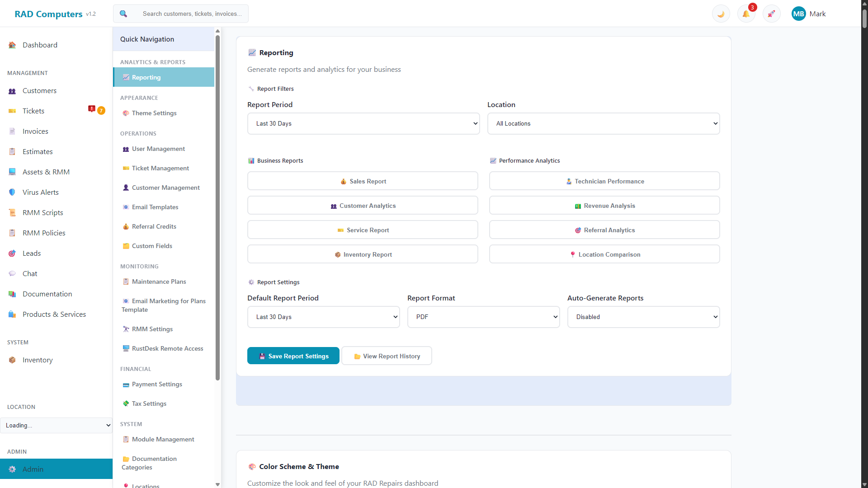This screenshot has width=868, height=488.
Task: Click Save Report Settings
Action: (x=293, y=356)
